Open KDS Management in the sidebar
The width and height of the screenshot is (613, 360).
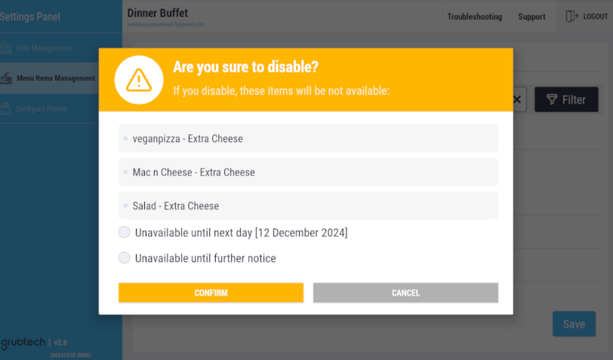(x=44, y=48)
